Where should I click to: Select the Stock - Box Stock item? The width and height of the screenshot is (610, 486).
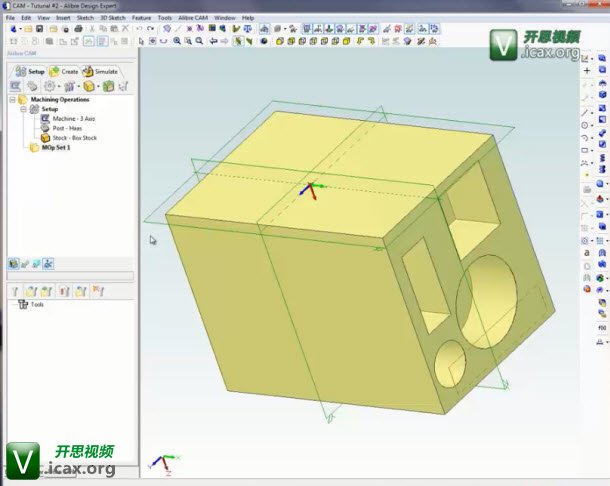tap(69, 138)
